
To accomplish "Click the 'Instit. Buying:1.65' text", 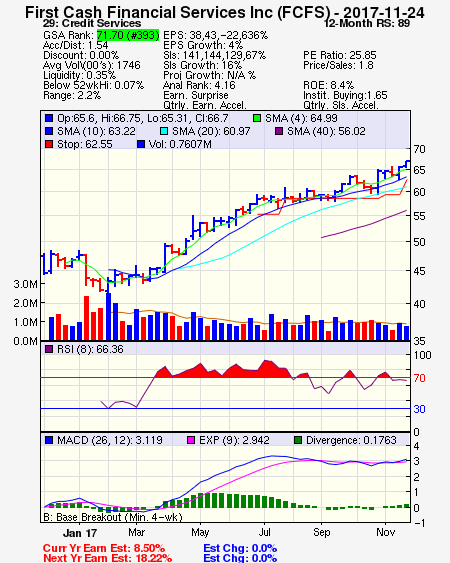I will tap(345, 96).
